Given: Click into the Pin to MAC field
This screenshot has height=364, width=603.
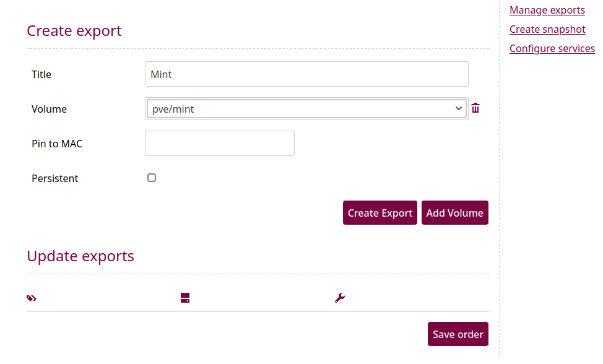Looking at the screenshot, I should point(220,144).
